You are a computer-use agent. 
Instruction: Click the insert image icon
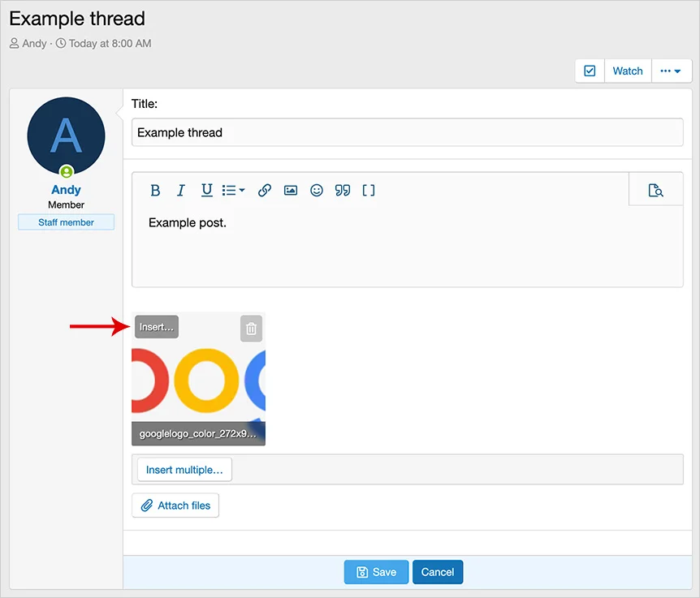tap(291, 191)
